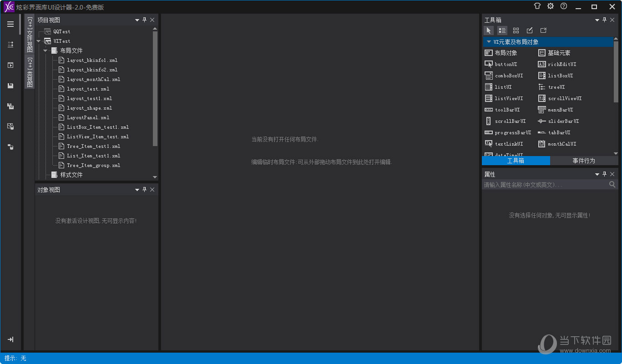This screenshot has height=364, width=622.
Task: Toggle pin on the 项目视图 panel
Action: [145, 20]
